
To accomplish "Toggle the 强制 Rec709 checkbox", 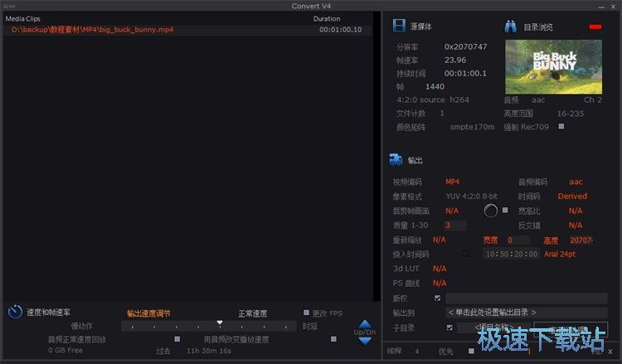I will point(561,127).
